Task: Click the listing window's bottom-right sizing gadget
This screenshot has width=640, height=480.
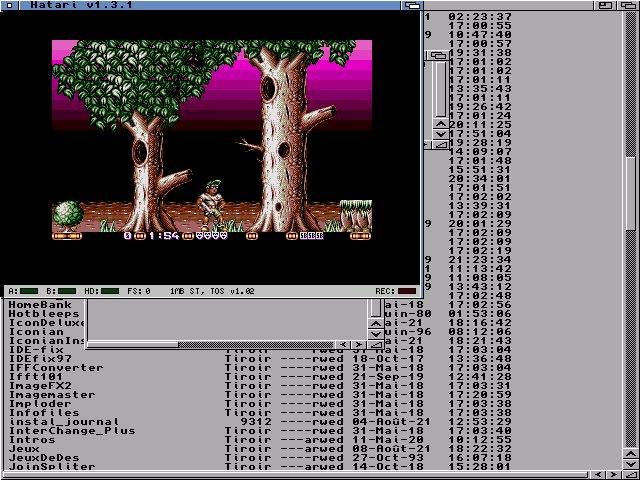Action: pyautogui.click(x=631, y=475)
